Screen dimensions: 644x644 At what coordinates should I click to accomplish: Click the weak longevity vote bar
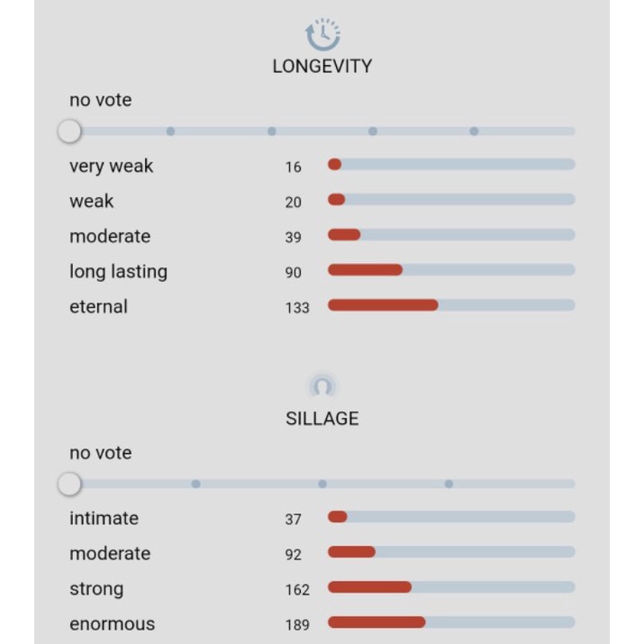point(450,200)
